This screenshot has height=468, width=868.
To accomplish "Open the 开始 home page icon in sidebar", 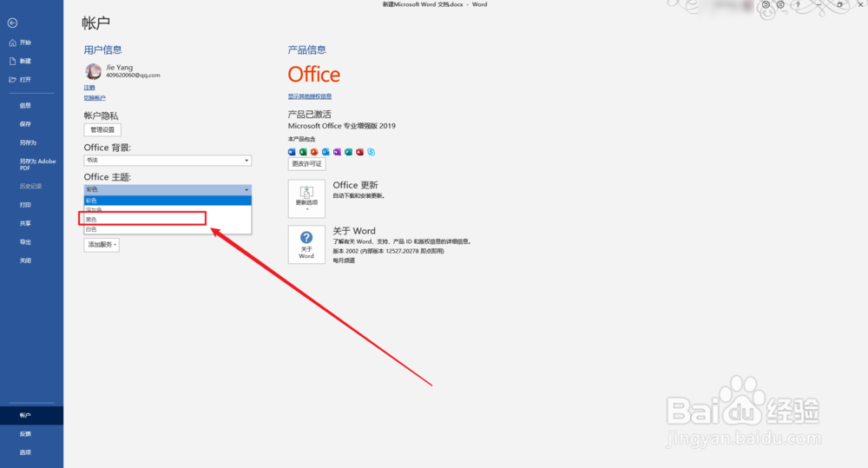I will click(x=13, y=43).
